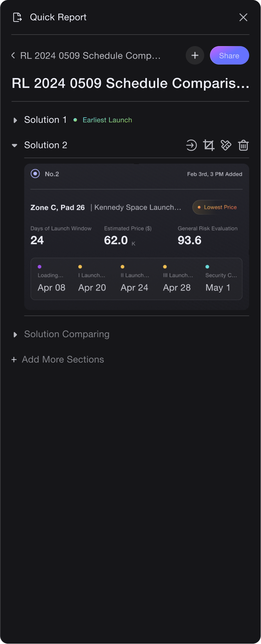The width and height of the screenshot is (261, 644).
Task: Expand the Solution 1 section
Action: click(15, 120)
